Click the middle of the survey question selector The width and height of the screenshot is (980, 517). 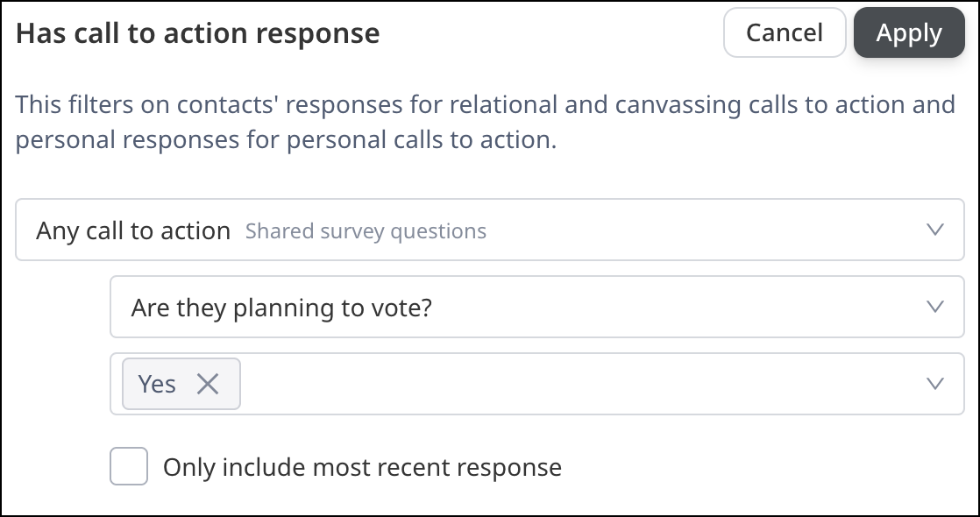[x=537, y=307]
